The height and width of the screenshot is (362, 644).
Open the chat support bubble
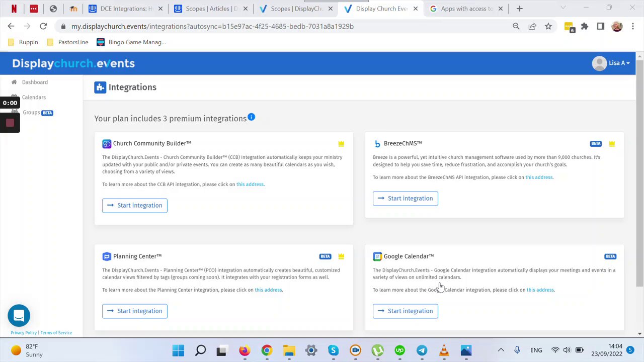19,315
